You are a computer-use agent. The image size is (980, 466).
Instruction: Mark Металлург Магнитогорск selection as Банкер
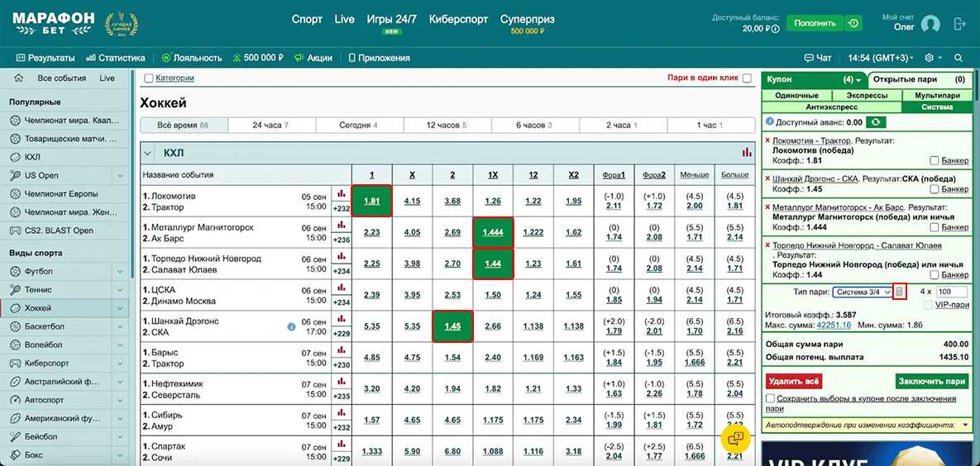(x=934, y=227)
